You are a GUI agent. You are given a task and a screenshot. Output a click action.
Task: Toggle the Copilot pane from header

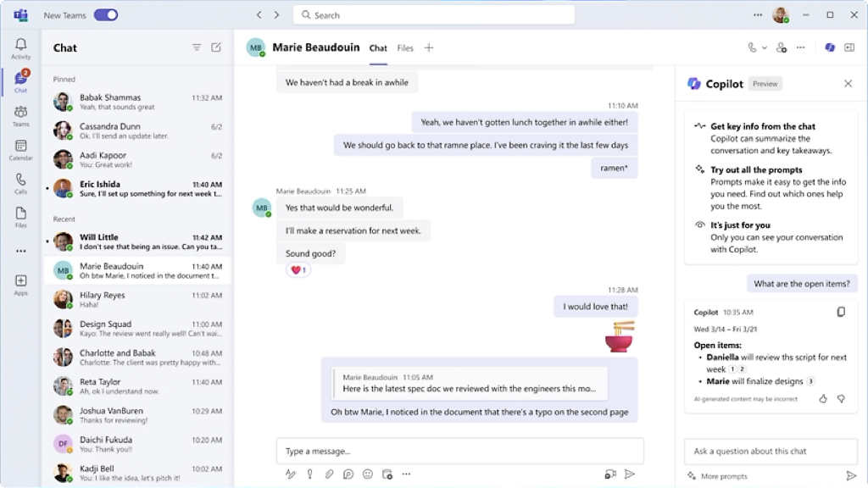(x=830, y=47)
